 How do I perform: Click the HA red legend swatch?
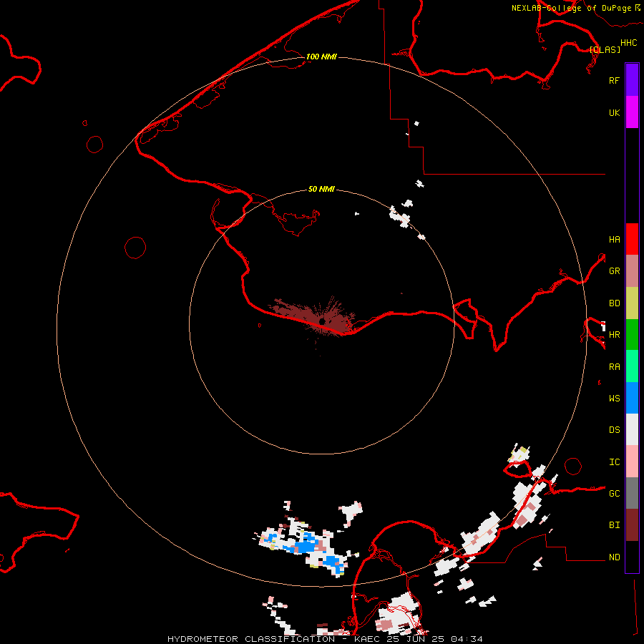coord(632,239)
